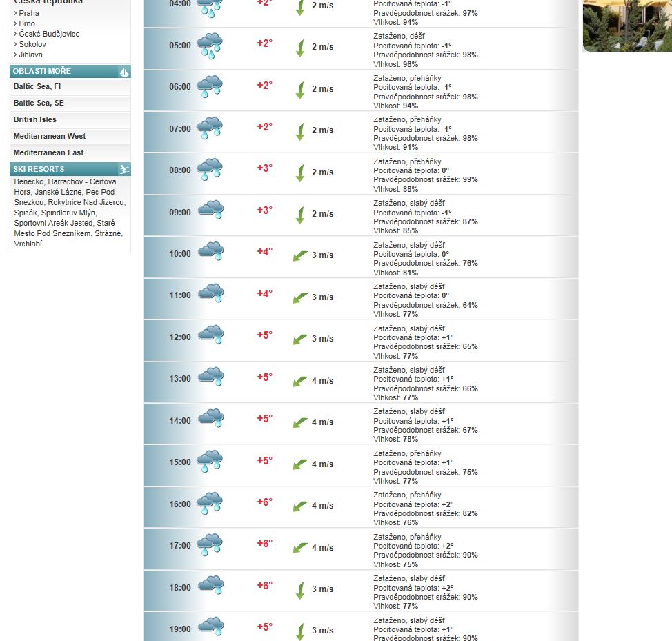The width and height of the screenshot is (672, 641).
Task: Click the showers cloud icon at 07:00
Action: coord(210,128)
